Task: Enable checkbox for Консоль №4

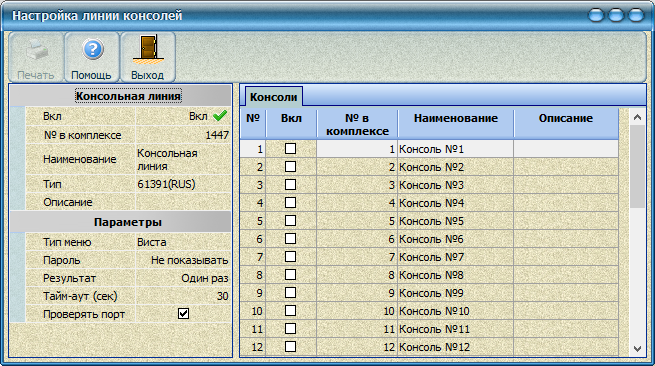Action: point(290,202)
